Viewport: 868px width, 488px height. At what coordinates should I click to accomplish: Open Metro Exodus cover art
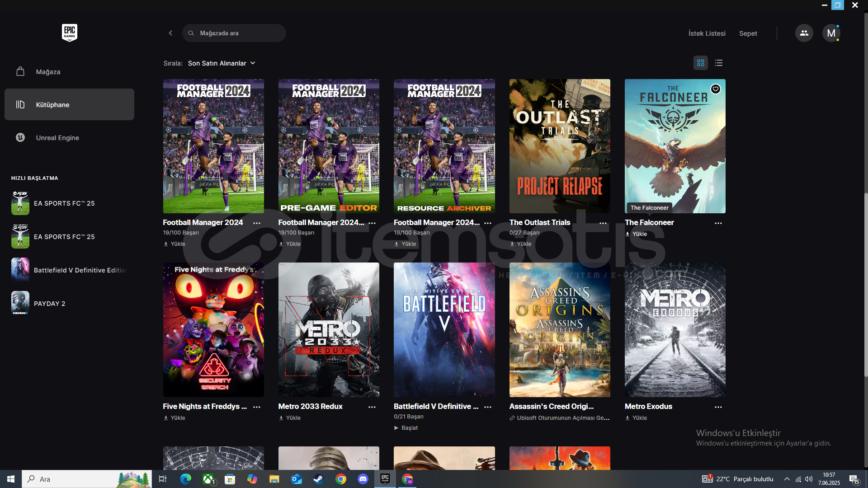(675, 330)
